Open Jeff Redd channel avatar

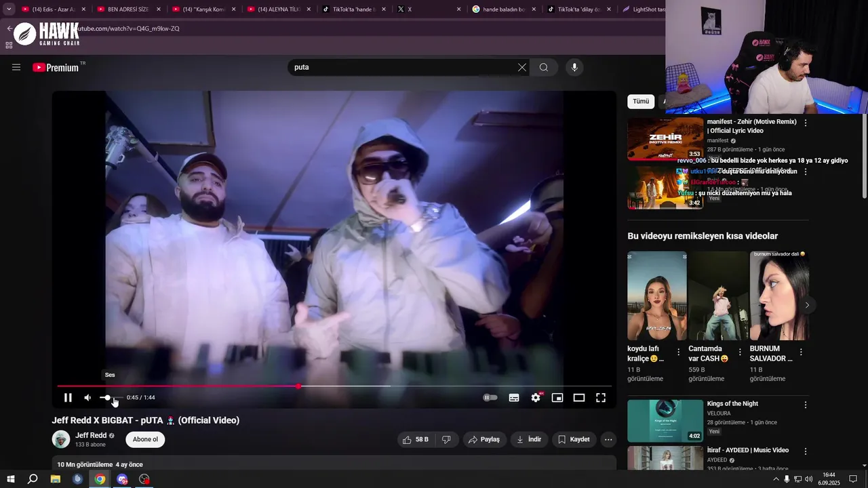click(61, 439)
